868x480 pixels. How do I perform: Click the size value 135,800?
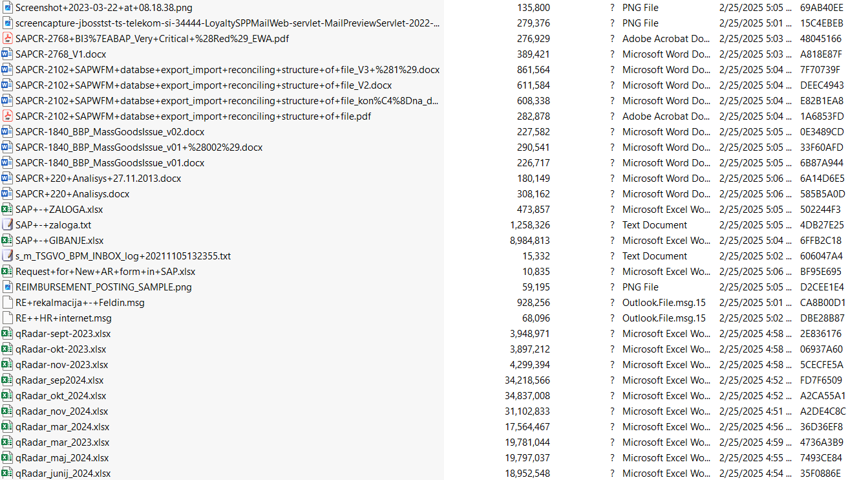click(x=534, y=8)
